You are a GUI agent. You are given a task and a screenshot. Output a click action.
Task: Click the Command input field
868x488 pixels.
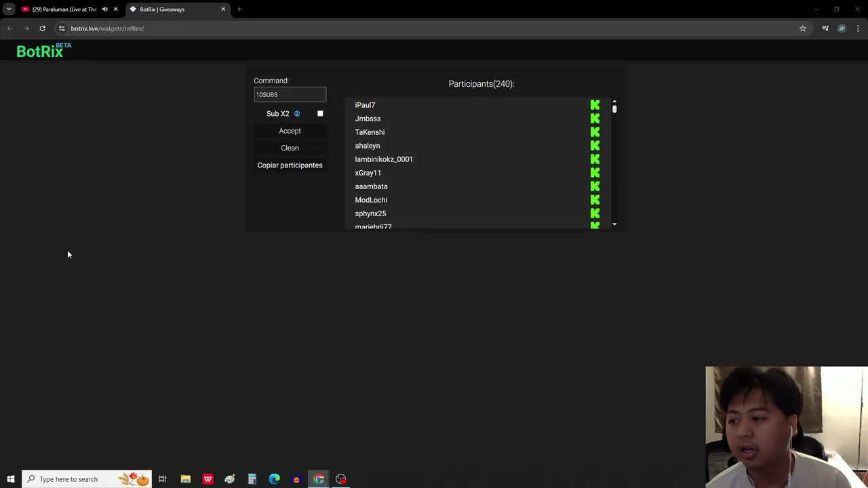[290, 95]
